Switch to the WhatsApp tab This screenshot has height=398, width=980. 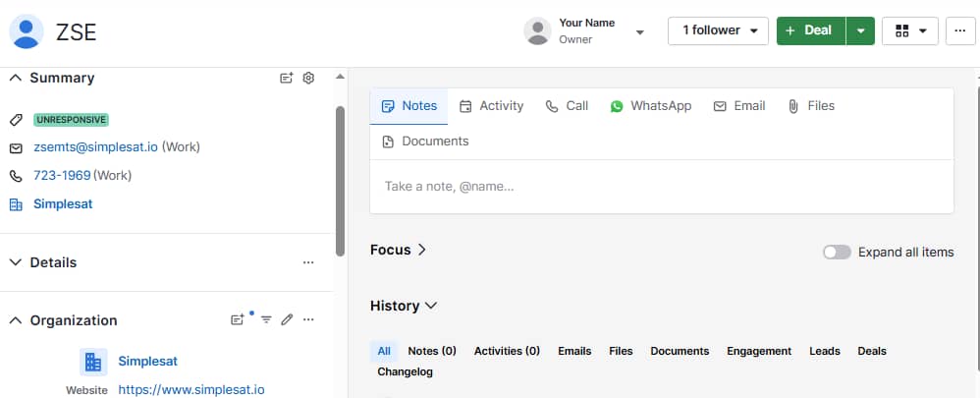[651, 106]
